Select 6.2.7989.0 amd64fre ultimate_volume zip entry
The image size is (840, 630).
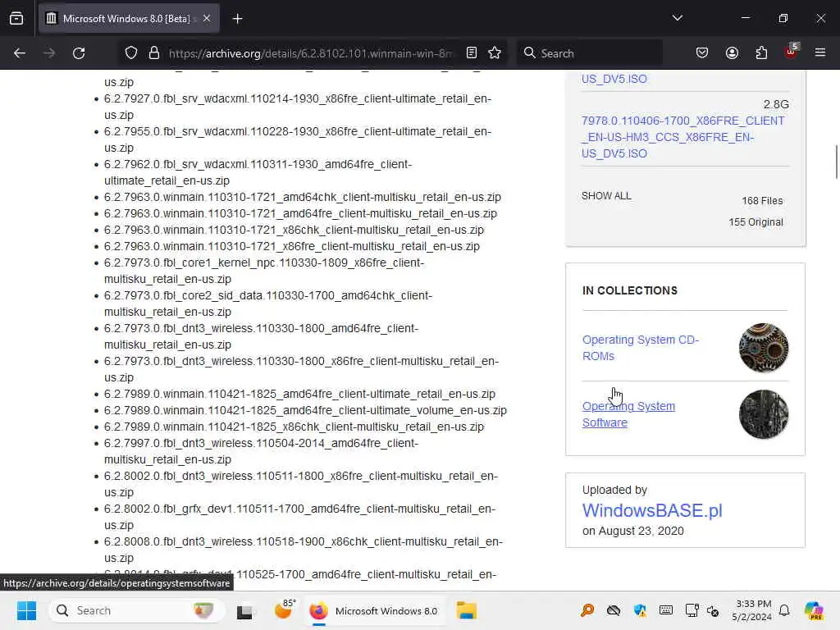(305, 410)
